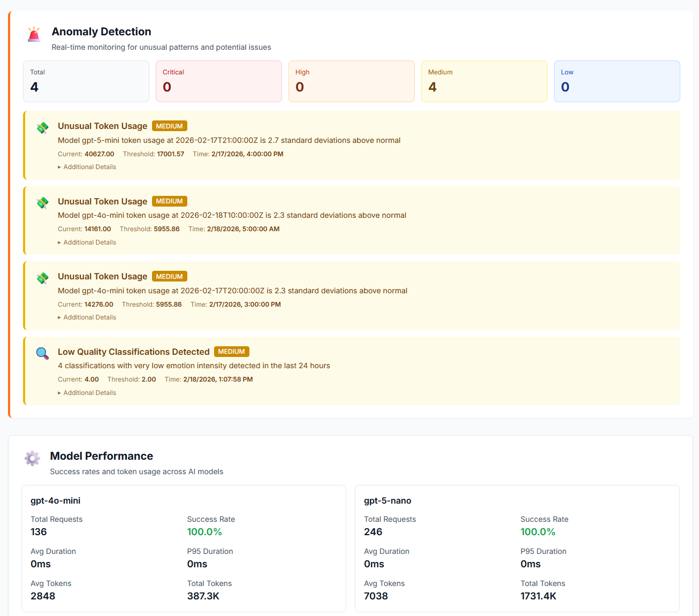Click the red siren Anomaly Detection icon
The image size is (699, 616).
(34, 34)
